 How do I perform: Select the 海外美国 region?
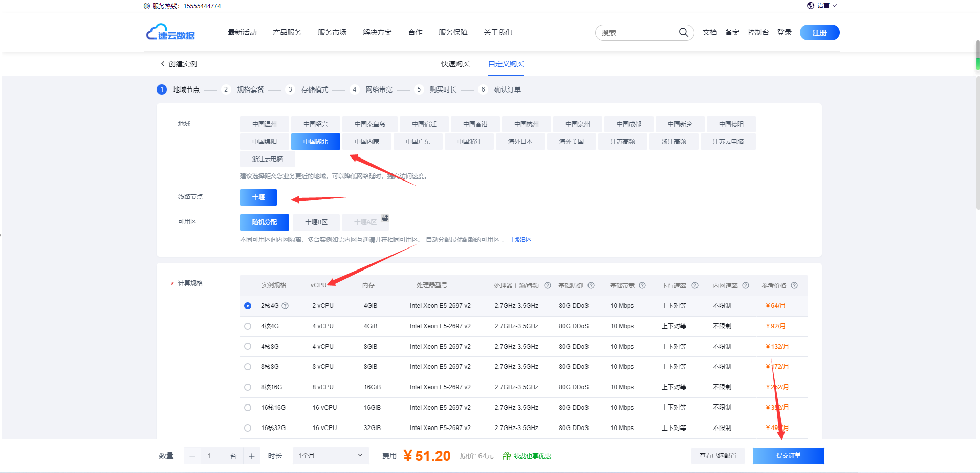coord(572,142)
